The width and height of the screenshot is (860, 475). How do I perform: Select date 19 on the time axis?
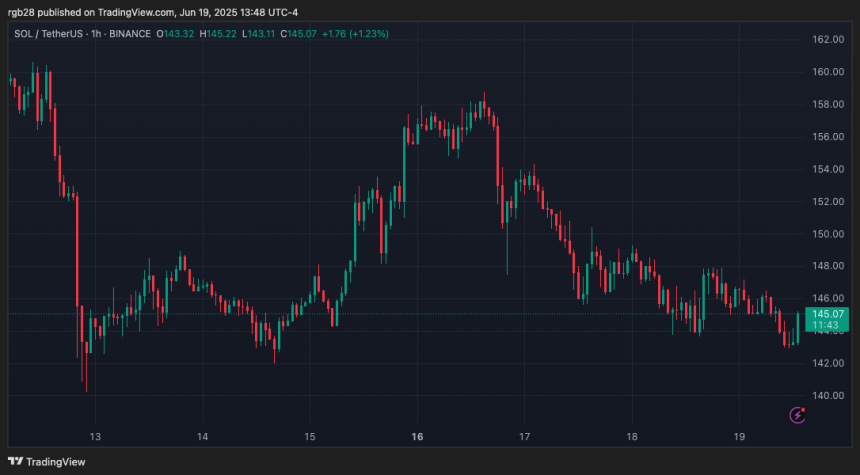pyautogui.click(x=739, y=437)
